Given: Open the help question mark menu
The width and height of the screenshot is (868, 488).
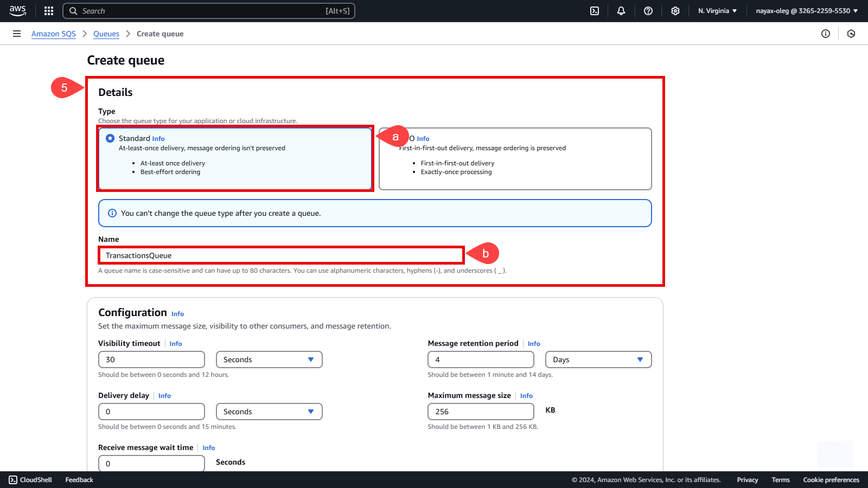Looking at the screenshot, I should [648, 11].
